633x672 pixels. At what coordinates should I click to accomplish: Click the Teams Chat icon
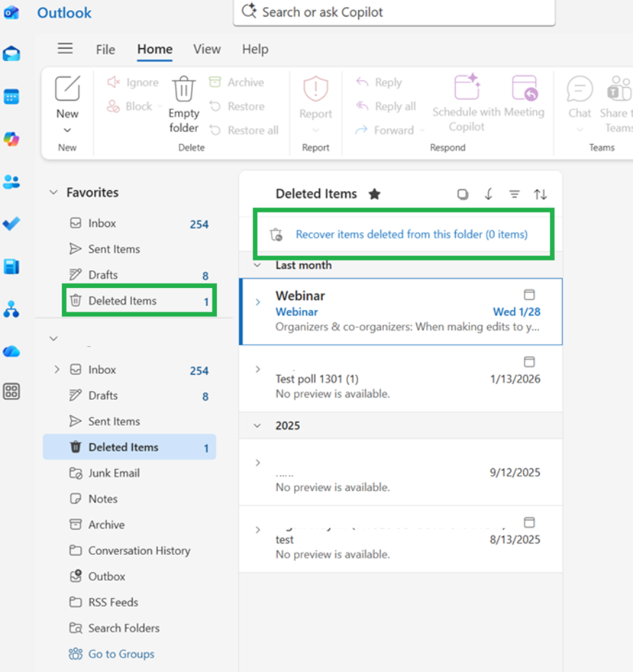coord(580,89)
